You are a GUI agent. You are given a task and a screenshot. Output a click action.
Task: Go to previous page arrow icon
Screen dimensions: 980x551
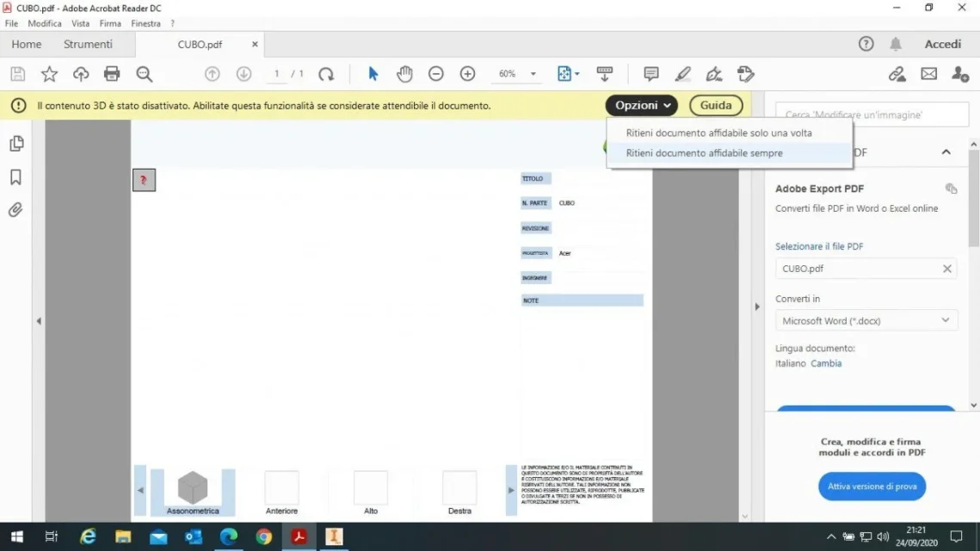click(213, 74)
